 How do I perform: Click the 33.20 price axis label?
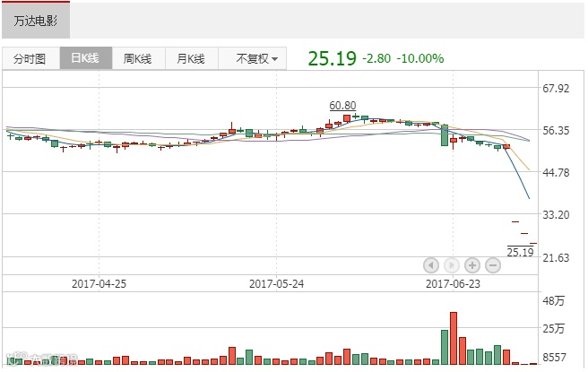pos(556,215)
